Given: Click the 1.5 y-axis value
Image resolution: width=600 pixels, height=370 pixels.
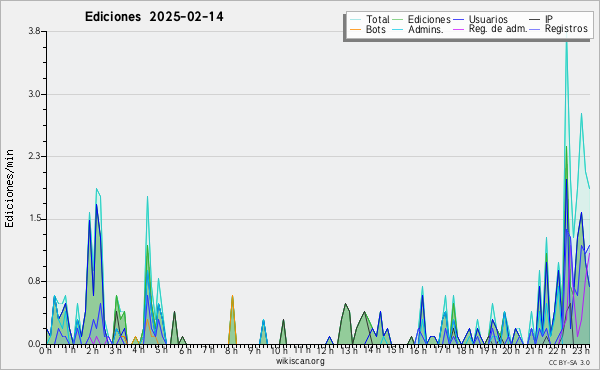Looking at the screenshot, I should (x=34, y=219).
